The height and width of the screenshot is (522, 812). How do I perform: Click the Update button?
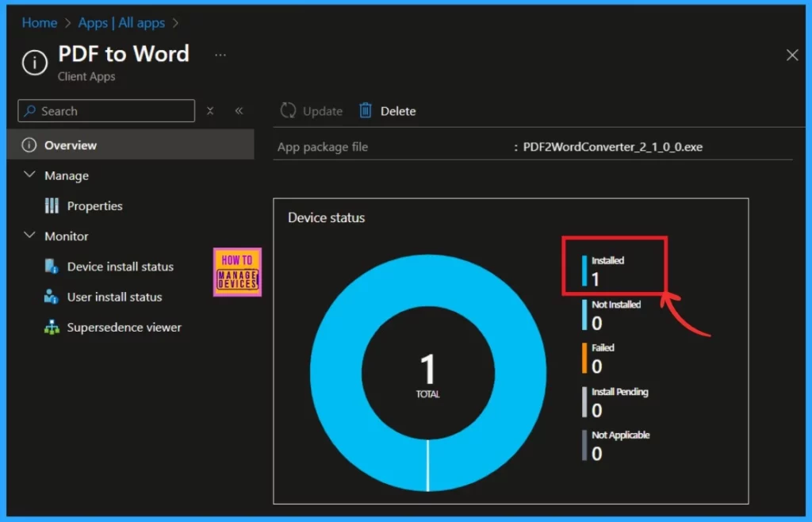click(311, 111)
